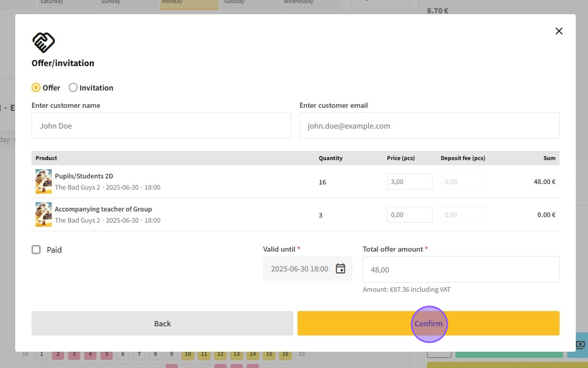Select pink seat 3 in seat map
Screen dimensions: 588x368
click(x=74, y=355)
